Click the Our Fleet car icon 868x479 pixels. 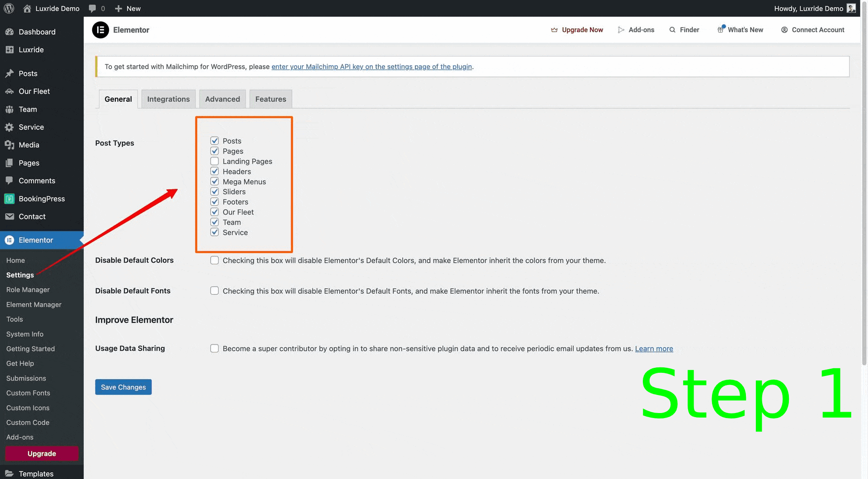(9, 91)
